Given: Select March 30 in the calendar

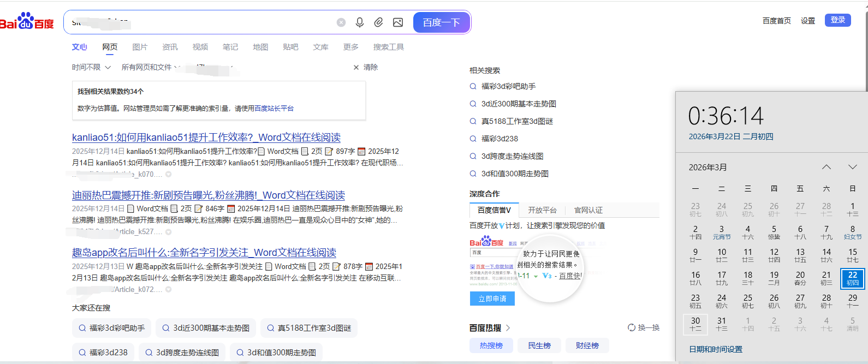Looking at the screenshot, I should point(695,324).
